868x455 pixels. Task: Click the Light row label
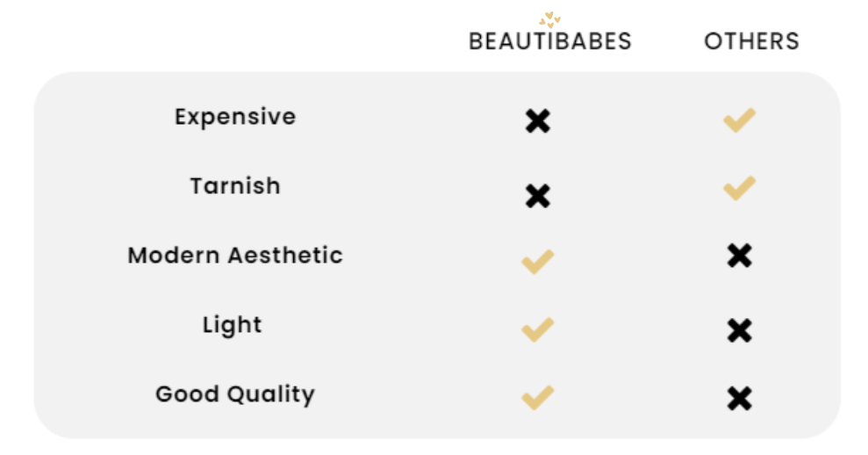tap(232, 325)
